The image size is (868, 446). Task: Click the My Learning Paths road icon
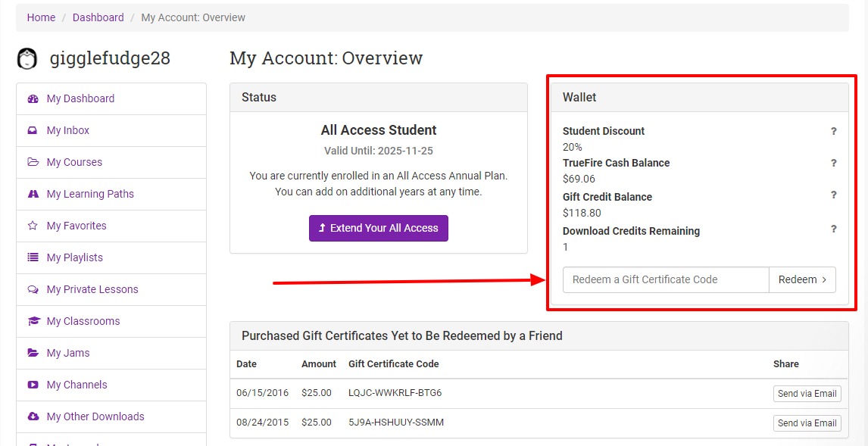tap(33, 194)
